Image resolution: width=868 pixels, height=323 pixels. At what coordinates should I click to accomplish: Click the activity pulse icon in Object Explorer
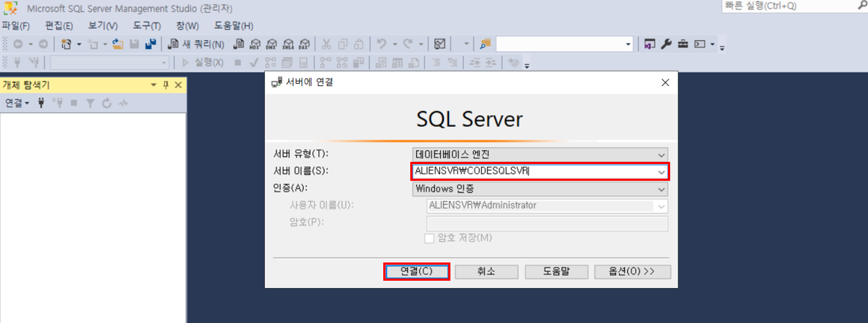tap(123, 103)
